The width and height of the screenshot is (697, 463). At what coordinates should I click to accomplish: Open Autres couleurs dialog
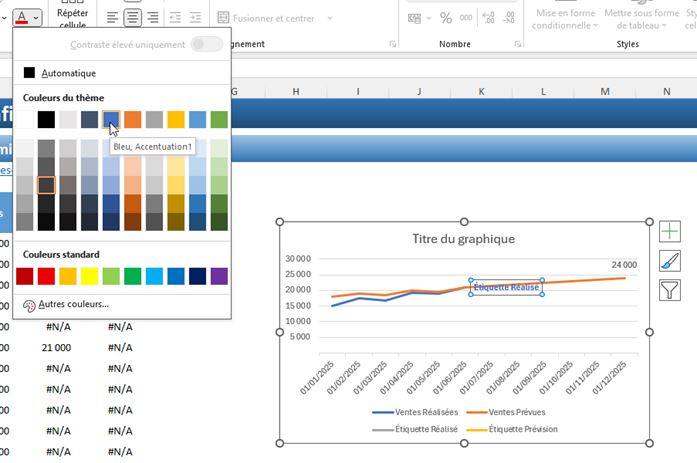click(121, 305)
